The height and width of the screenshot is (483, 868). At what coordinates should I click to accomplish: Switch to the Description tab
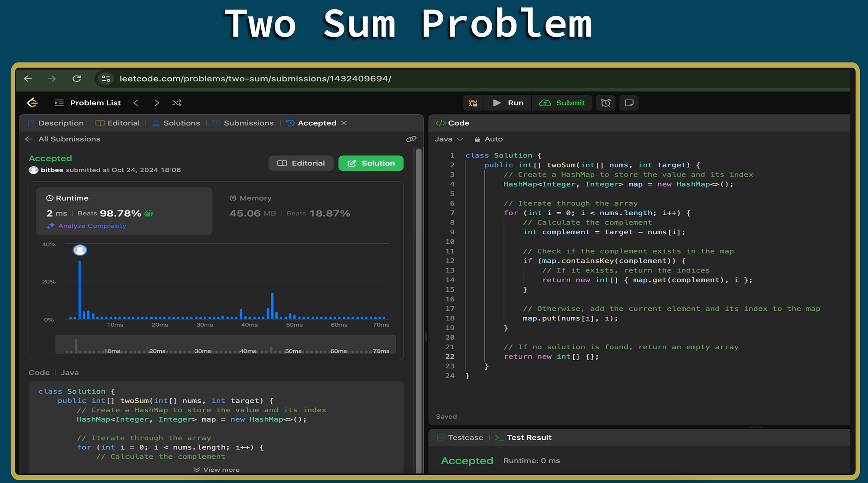[x=56, y=123]
